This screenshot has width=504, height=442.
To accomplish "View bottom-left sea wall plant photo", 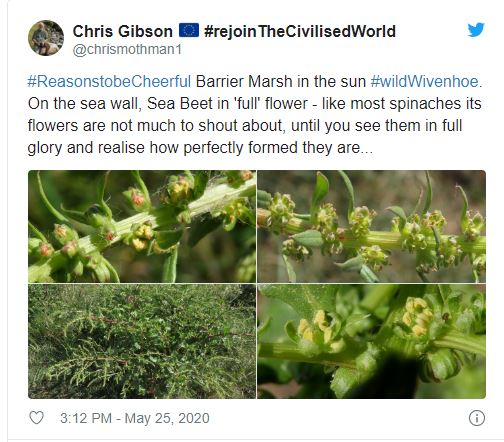I will 142,341.
